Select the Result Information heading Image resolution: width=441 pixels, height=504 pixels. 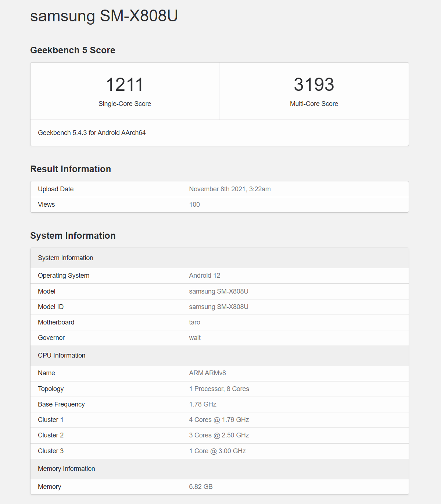[x=71, y=169]
